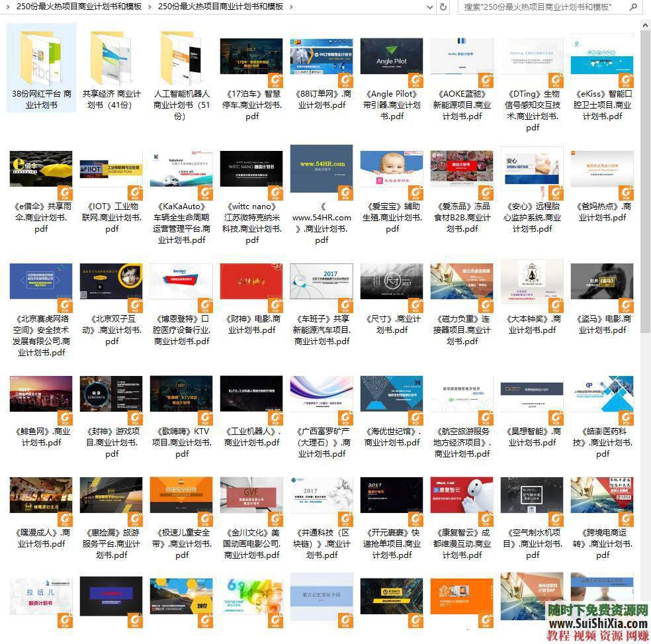Select the 《AOKE蓝驰》新能源项目 PDF
The height and width of the screenshot is (644, 651).
462,79
